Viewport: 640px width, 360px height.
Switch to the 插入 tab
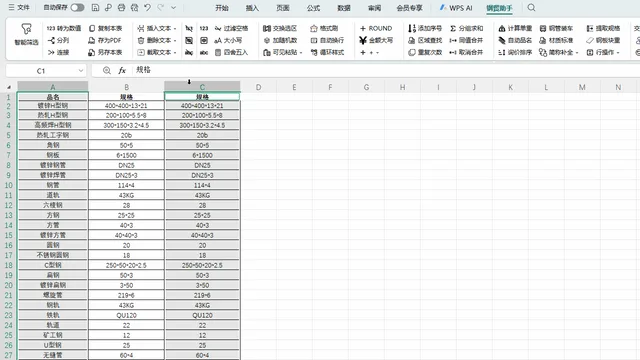(x=252, y=8)
